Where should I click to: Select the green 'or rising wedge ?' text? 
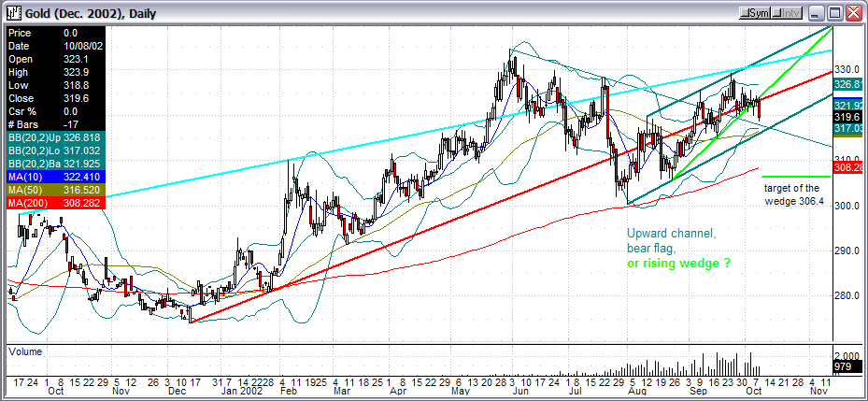coord(677,265)
